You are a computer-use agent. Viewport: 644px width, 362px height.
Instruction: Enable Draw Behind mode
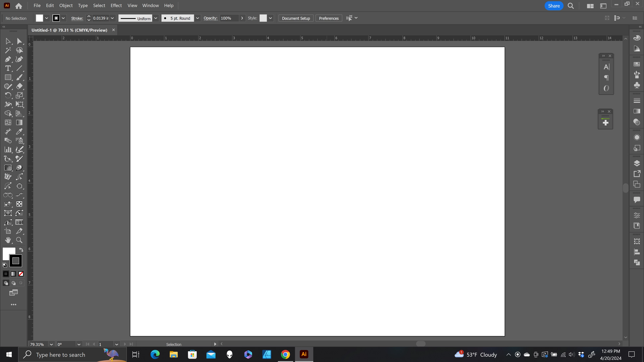pos(13,283)
